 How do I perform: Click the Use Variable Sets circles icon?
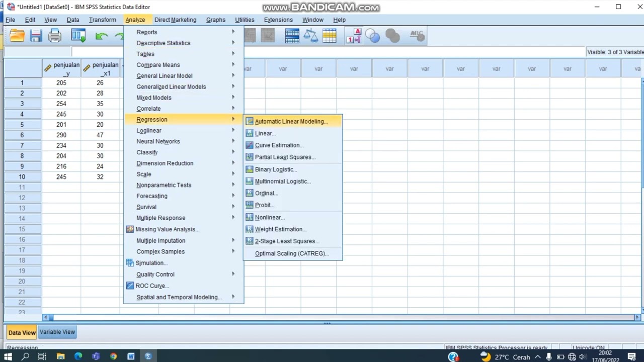pyautogui.click(x=373, y=36)
